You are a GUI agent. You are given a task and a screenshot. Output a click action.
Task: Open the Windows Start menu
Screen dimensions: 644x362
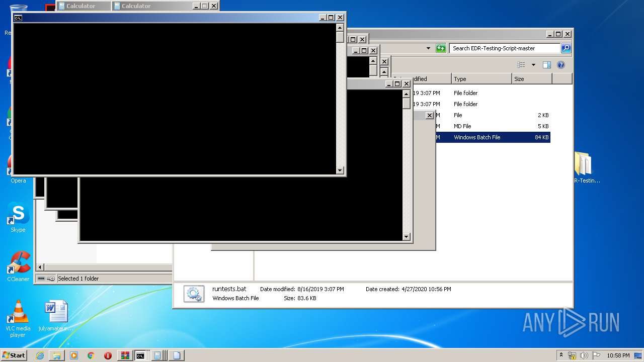(14, 355)
